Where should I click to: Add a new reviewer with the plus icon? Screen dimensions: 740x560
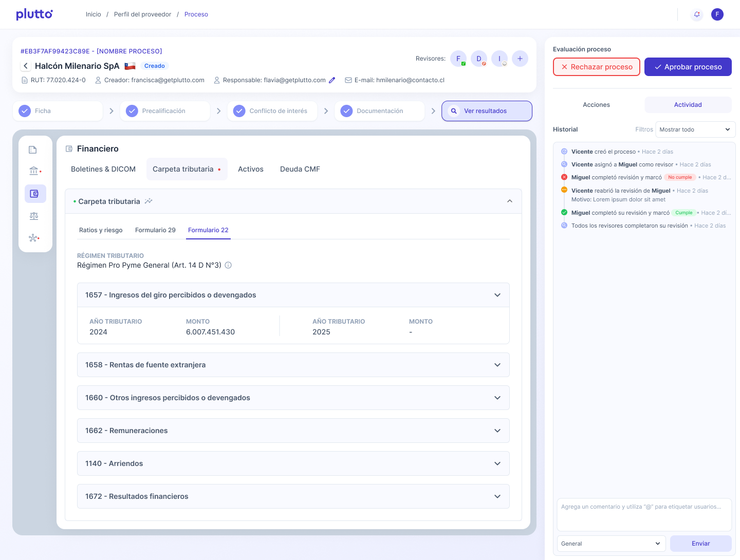point(520,59)
